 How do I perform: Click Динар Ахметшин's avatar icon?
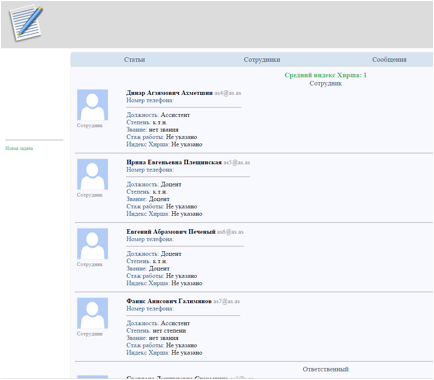[92, 105]
